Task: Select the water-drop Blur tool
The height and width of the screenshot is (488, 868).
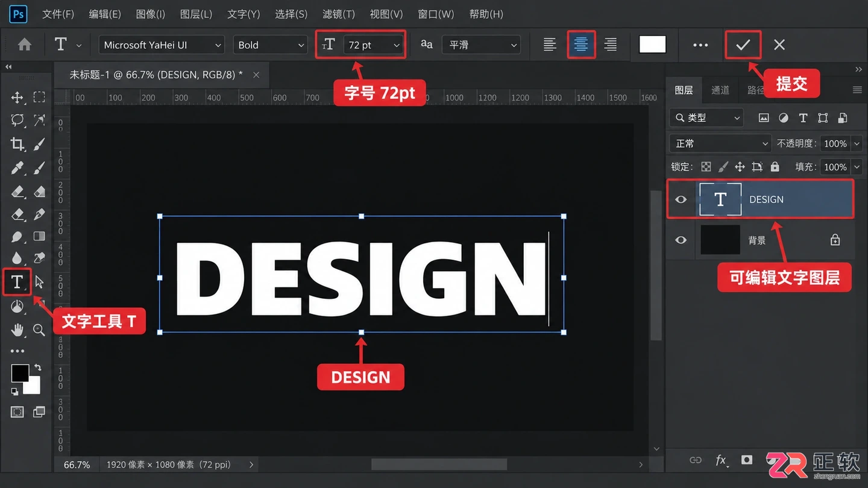Action: pyautogui.click(x=17, y=258)
